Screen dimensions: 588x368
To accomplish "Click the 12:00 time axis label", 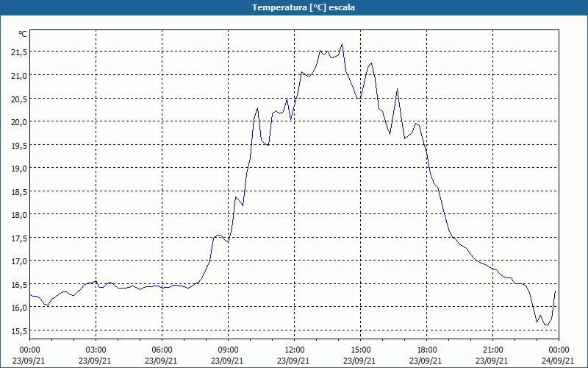I will [295, 350].
